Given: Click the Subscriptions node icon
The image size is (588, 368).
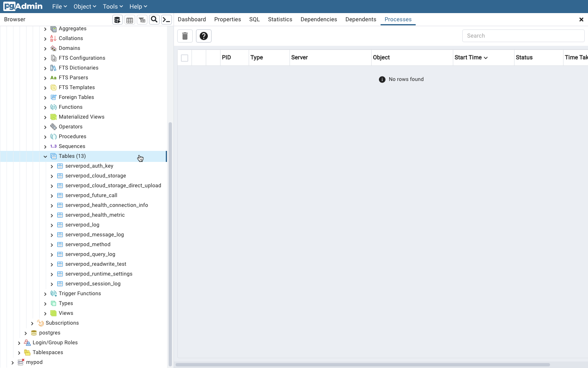Looking at the screenshot, I should point(40,323).
